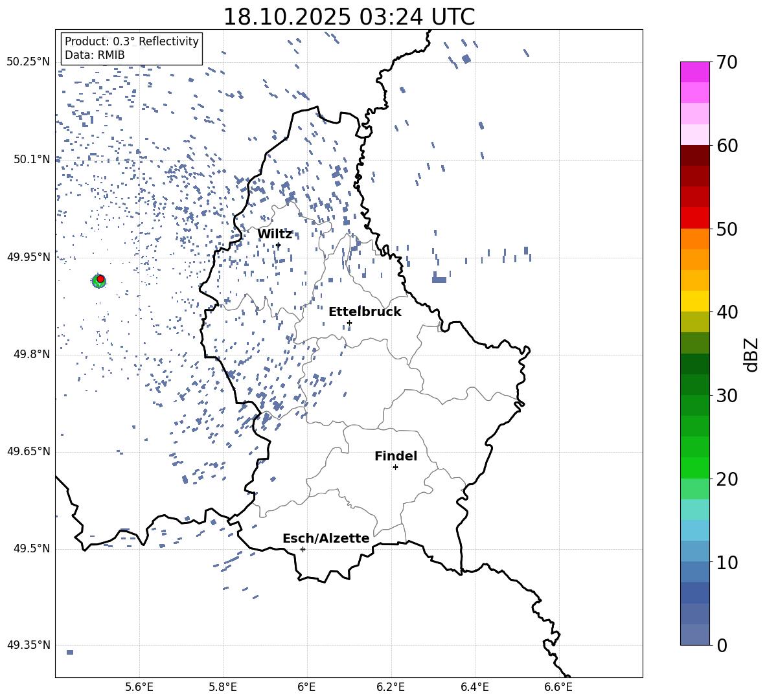Click the Wiltz city label
The width and height of the screenshot is (767, 700).
click(275, 234)
